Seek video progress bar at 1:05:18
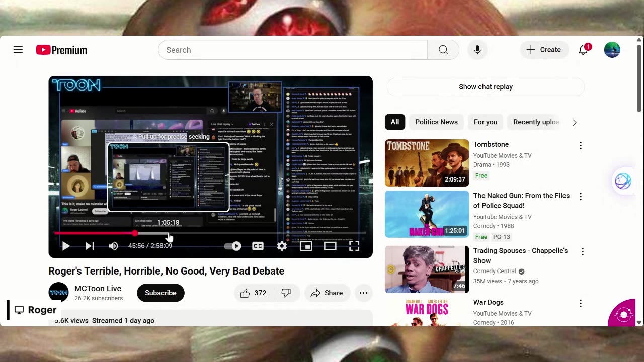The image size is (644, 362). [x=168, y=233]
